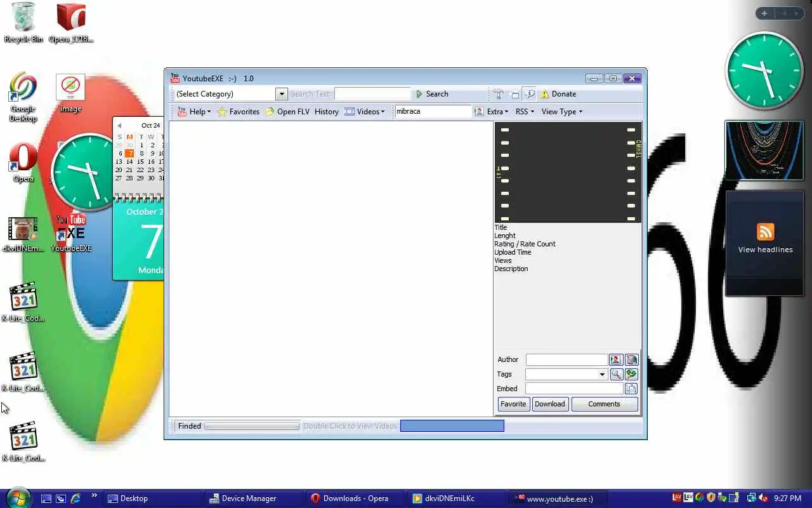The width and height of the screenshot is (812, 508).
Task: Click the author profile face icon
Action: click(x=631, y=360)
